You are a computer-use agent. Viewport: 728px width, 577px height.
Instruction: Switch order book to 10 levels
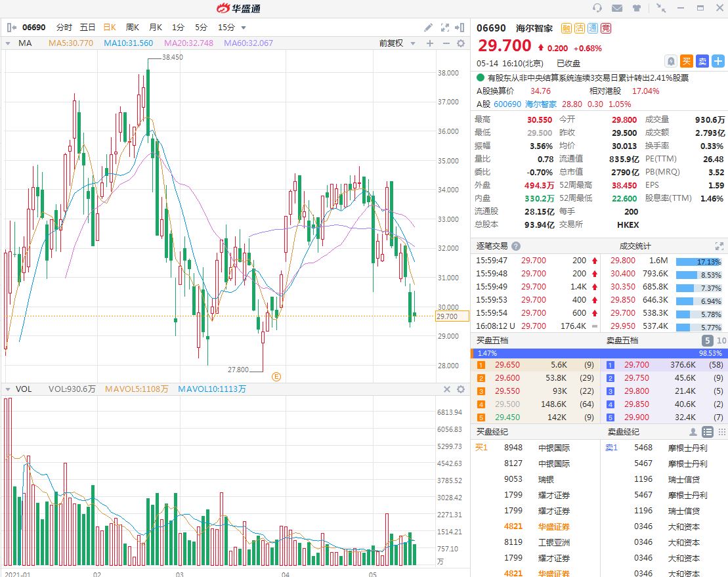coord(721,341)
